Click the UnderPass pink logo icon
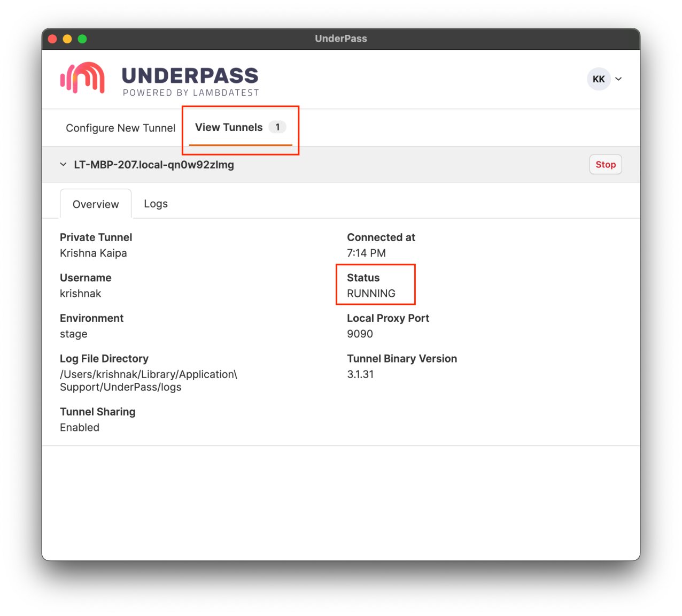The image size is (682, 616). (82, 78)
